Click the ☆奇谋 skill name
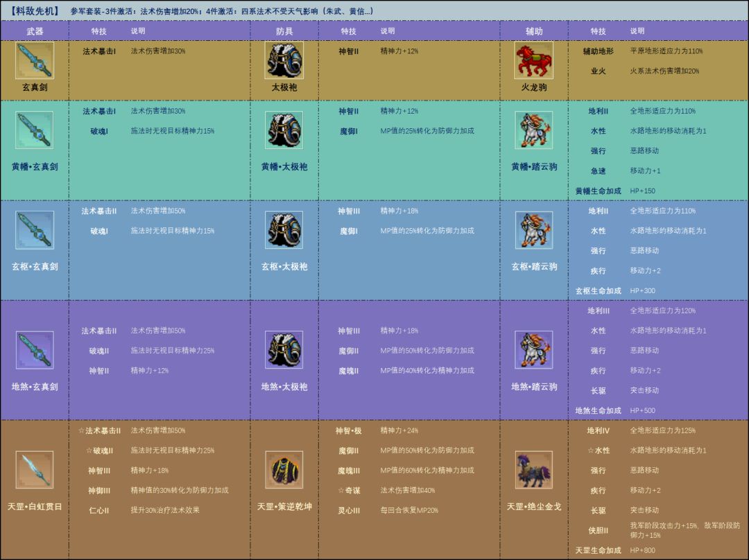The height and width of the screenshot is (560, 749). pos(349,490)
